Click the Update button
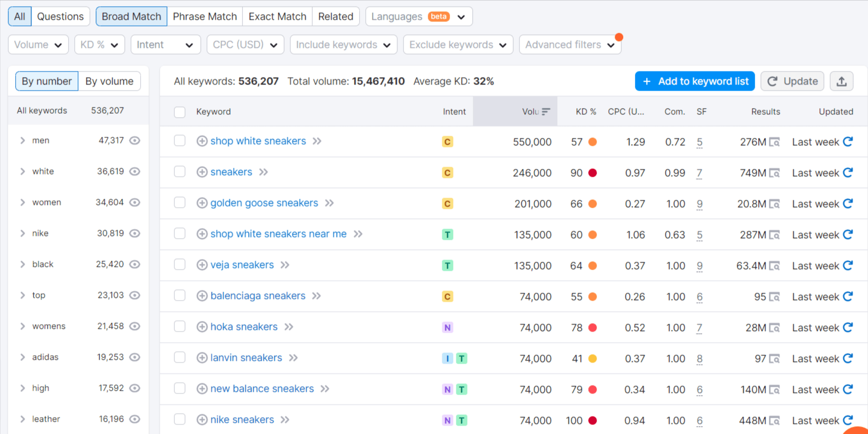The width and height of the screenshot is (868, 434). pos(792,81)
